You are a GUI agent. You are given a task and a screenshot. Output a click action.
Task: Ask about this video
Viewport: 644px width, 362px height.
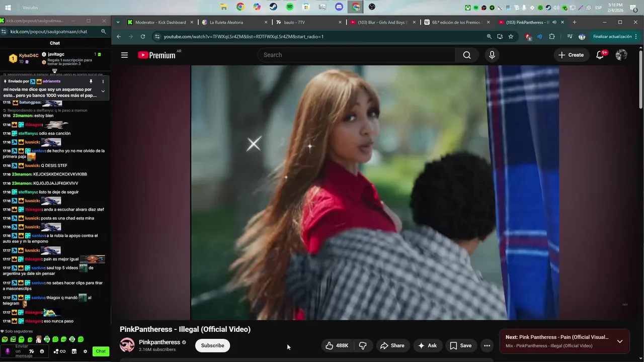pos(427,345)
